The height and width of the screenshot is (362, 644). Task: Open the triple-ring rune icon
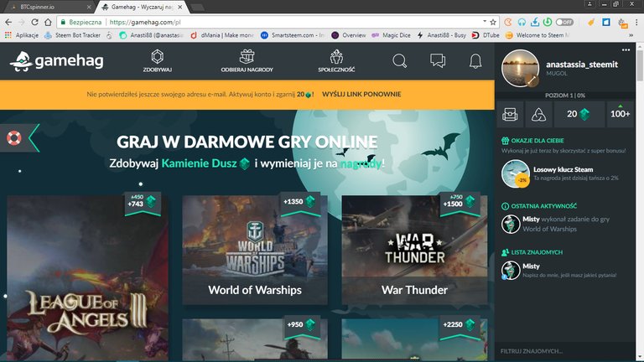click(538, 114)
